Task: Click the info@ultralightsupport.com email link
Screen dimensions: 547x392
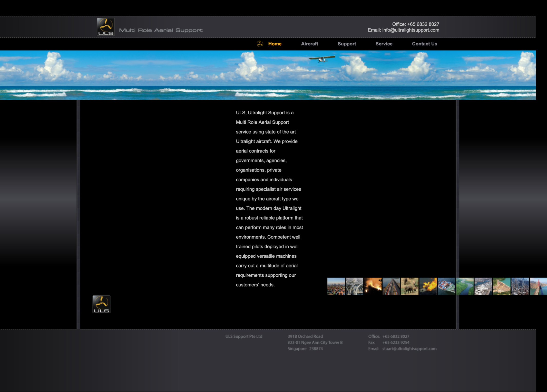Action: [x=411, y=30]
